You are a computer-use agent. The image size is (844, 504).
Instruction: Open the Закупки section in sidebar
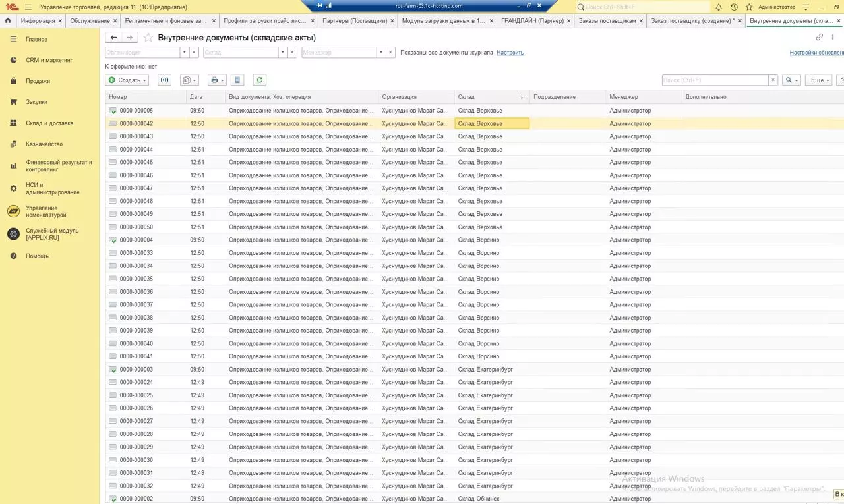point(36,102)
